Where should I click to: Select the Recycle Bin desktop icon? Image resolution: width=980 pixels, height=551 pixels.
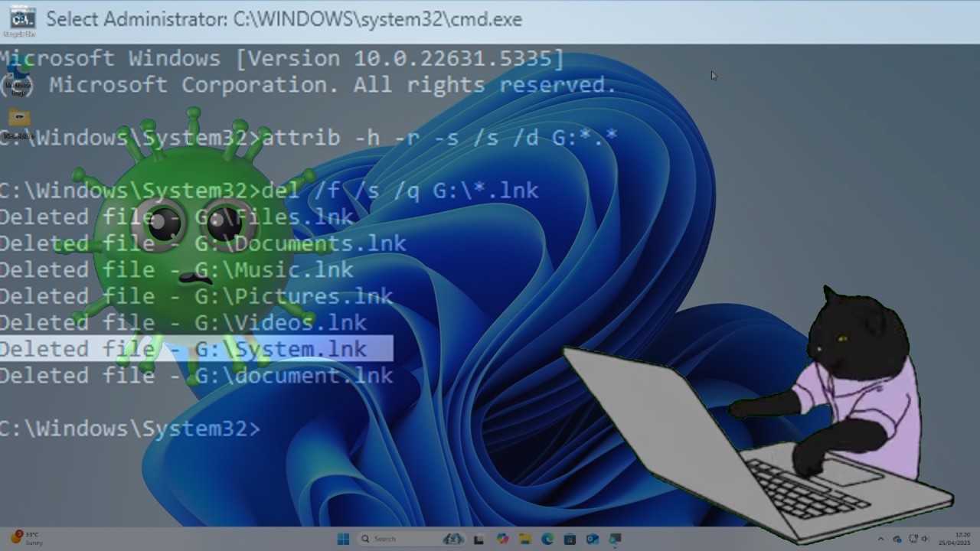coord(19,21)
